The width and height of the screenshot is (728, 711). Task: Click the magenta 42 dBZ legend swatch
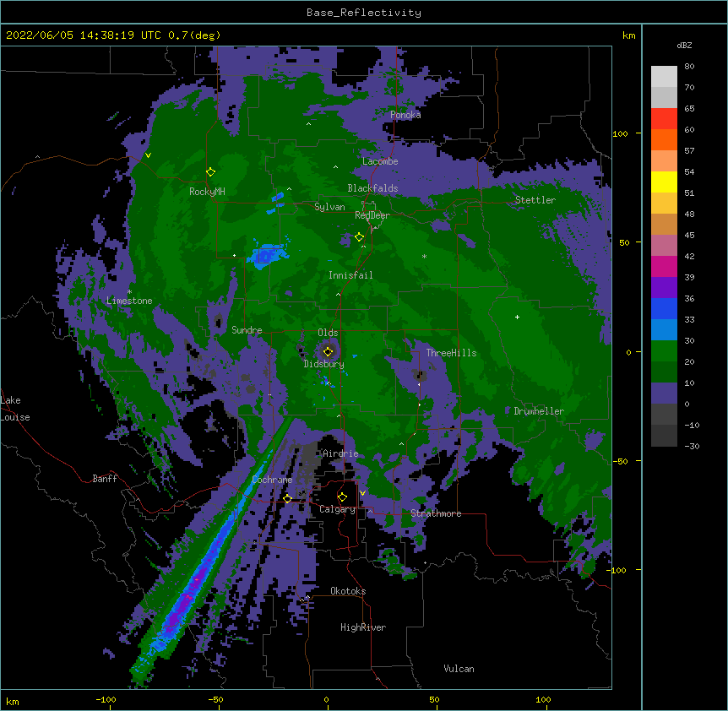click(664, 266)
